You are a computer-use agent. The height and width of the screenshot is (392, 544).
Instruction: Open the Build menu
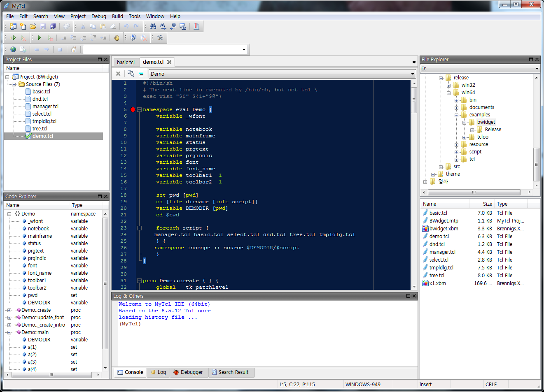(117, 16)
